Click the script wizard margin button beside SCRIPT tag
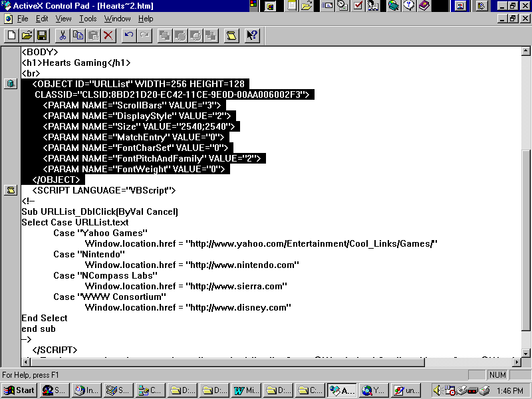532x399 pixels. click(x=10, y=190)
